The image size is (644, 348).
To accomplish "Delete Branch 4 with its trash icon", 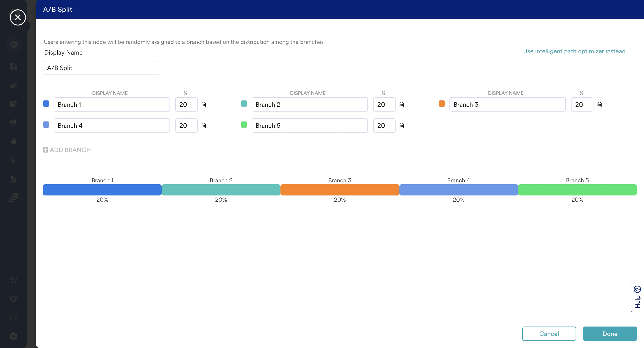I will tap(204, 125).
